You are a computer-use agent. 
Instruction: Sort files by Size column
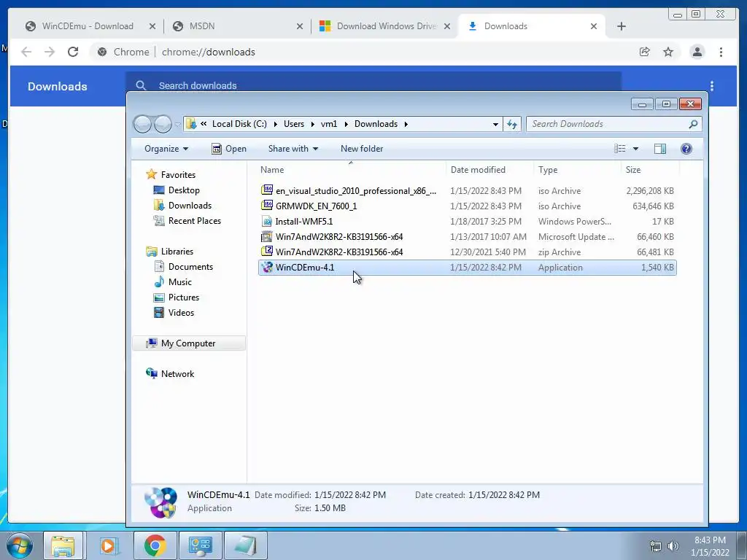point(650,169)
